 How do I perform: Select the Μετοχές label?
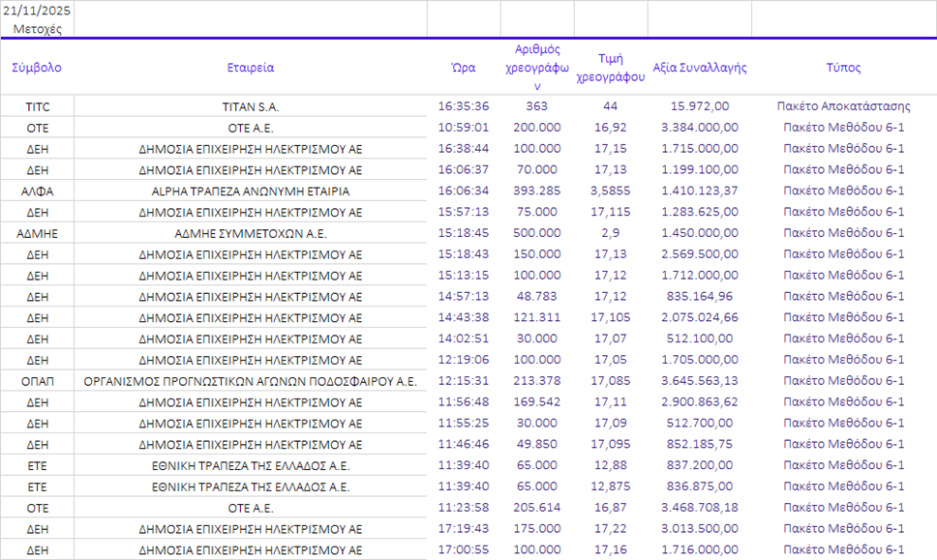tap(37, 28)
